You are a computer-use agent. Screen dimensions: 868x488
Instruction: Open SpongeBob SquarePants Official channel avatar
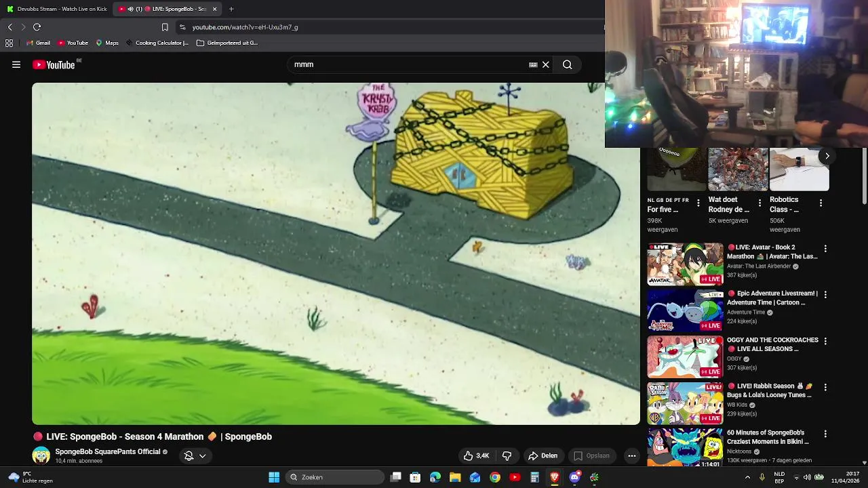(x=41, y=455)
